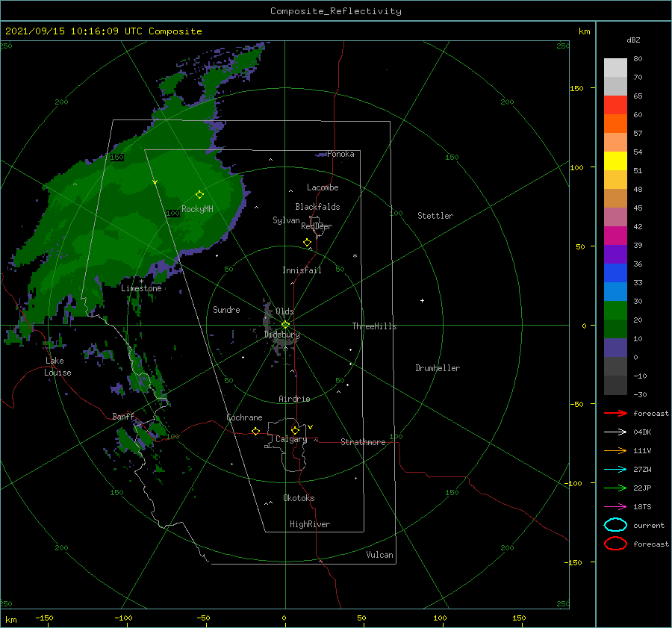672x628 pixels.
Task: Select the red forecast ellipse icon
Action: (615, 544)
